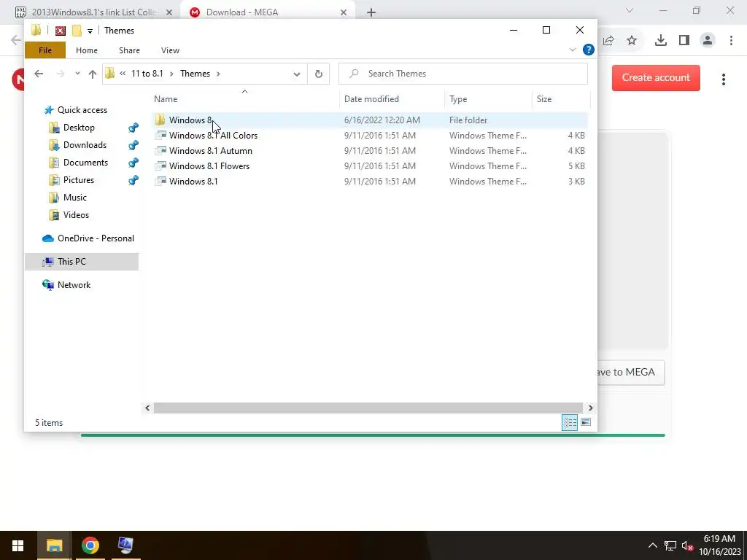Expand the ribbon with chevron
This screenshot has width=747, height=560.
click(x=572, y=50)
